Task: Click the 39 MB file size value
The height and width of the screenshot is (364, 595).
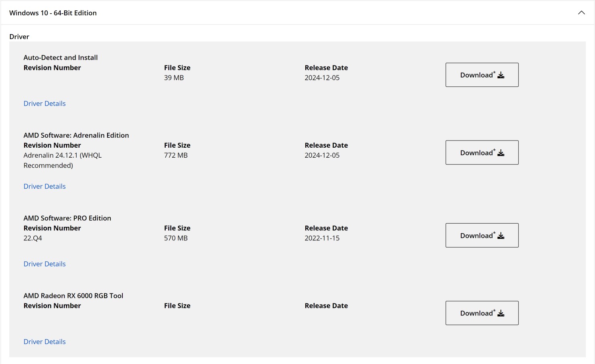Action: tap(174, 78)
